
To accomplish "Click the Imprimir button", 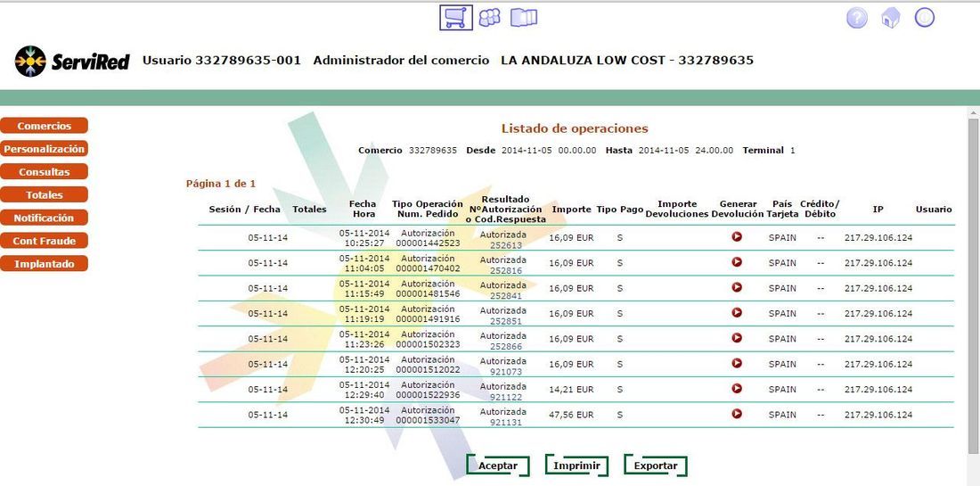I will [x=577, y=465].
